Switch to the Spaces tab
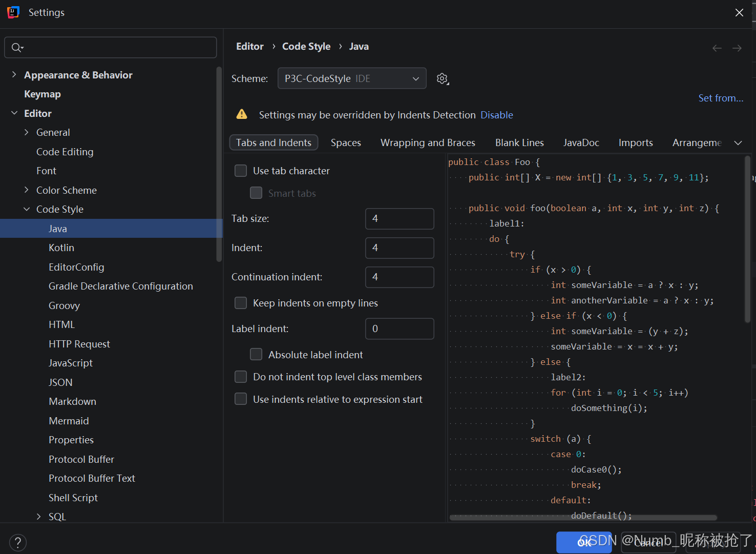 pos(346,142)
